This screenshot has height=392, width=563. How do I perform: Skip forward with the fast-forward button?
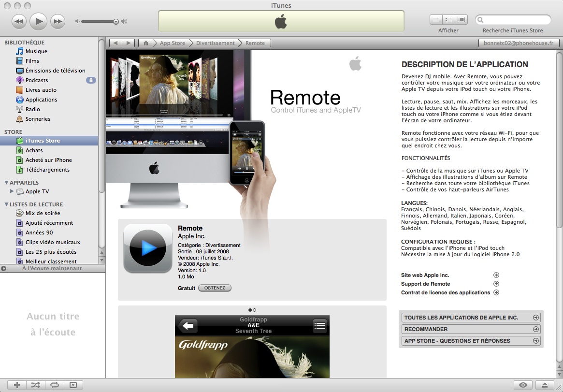(x=58, y=22)
